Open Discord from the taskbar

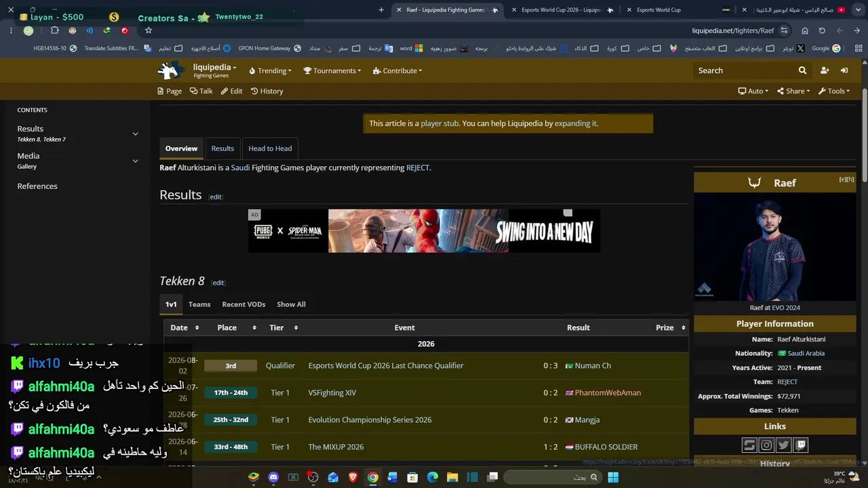[273, 477]
